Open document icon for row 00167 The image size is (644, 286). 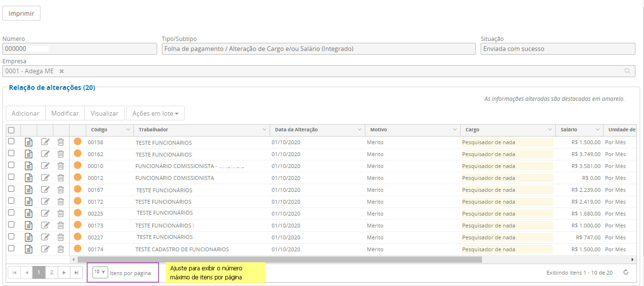(29, 189)
